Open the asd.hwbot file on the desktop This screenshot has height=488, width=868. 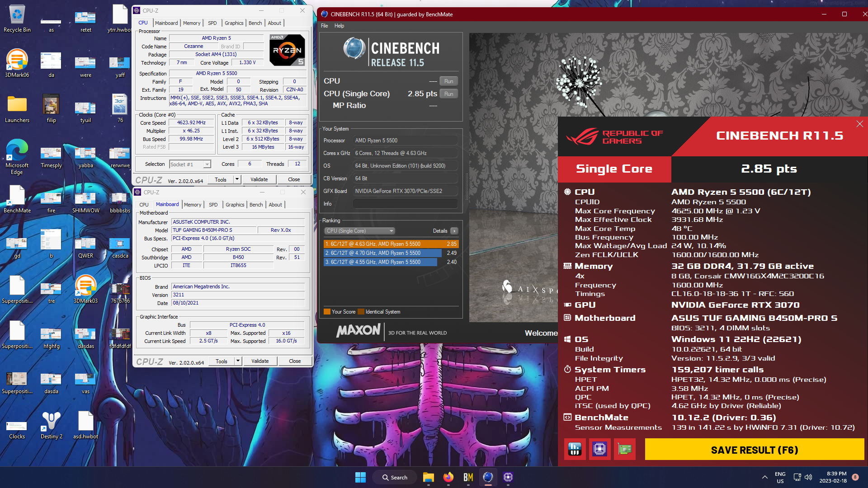click(85, 425)
